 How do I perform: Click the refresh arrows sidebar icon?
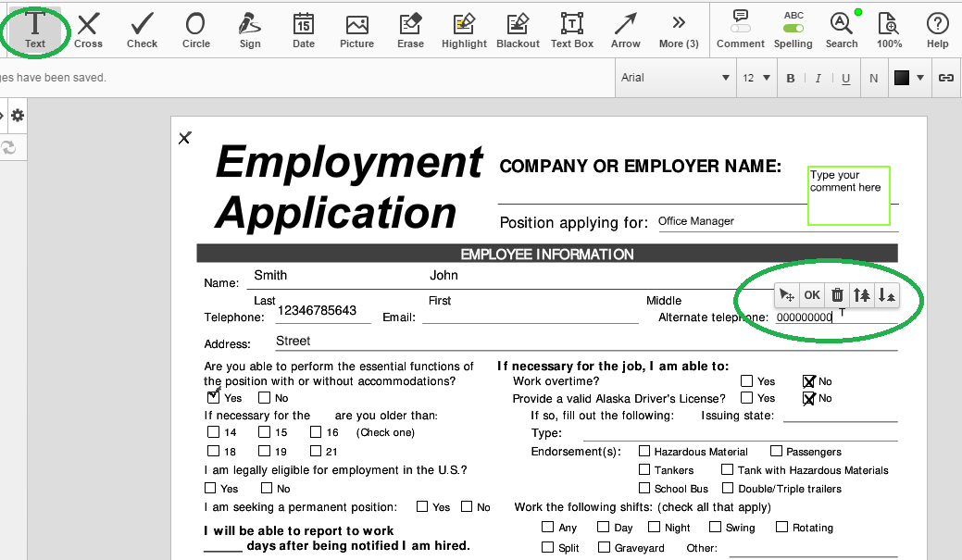8,148
